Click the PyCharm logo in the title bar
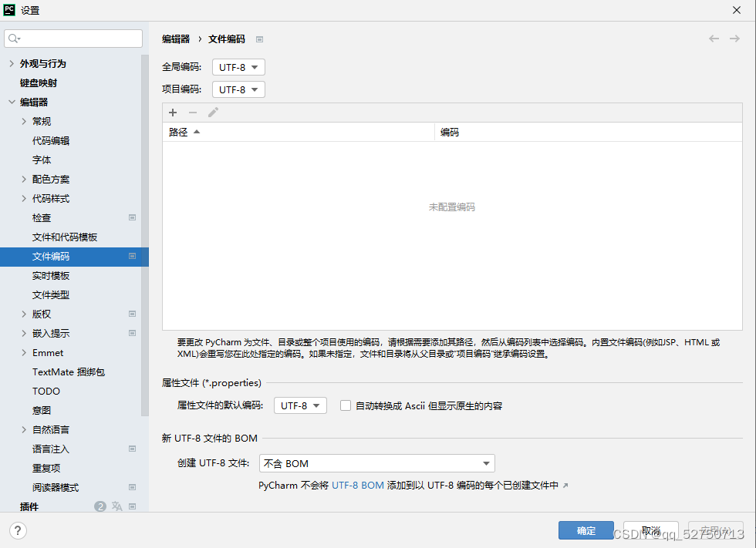Image resolution: width=756 pixels, height=548 pixels. 11,10
